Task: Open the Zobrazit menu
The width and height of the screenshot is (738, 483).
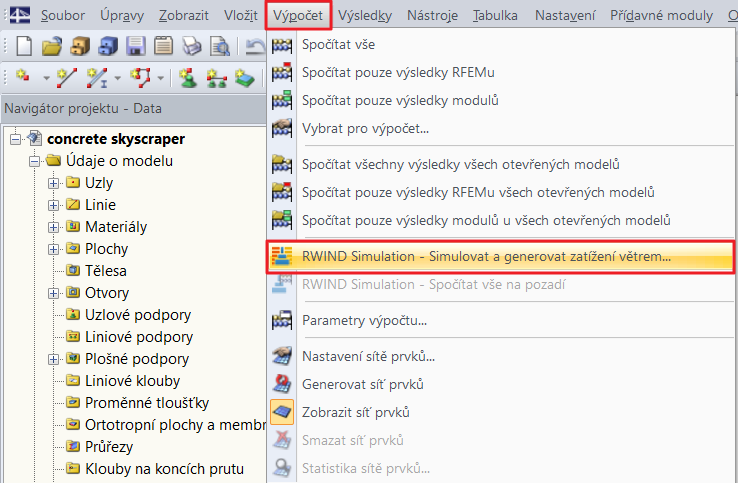Action: pos(184,16)
